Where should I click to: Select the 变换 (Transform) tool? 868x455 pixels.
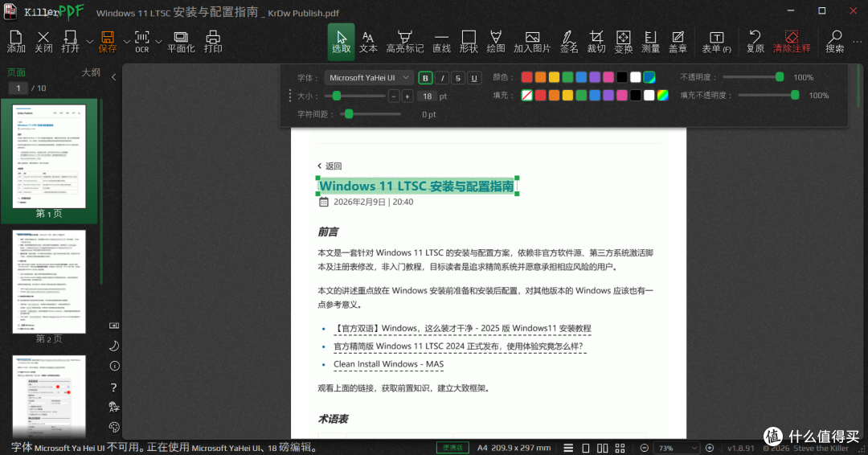pos(624,42)
